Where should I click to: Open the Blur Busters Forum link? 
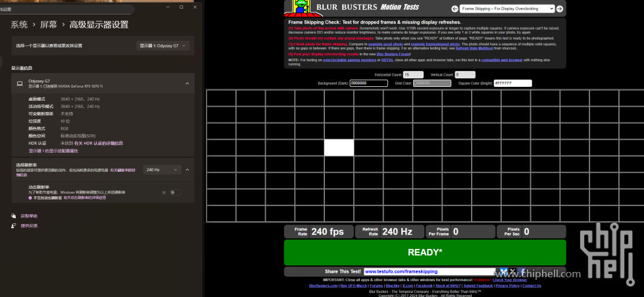(x=393, y=54)
